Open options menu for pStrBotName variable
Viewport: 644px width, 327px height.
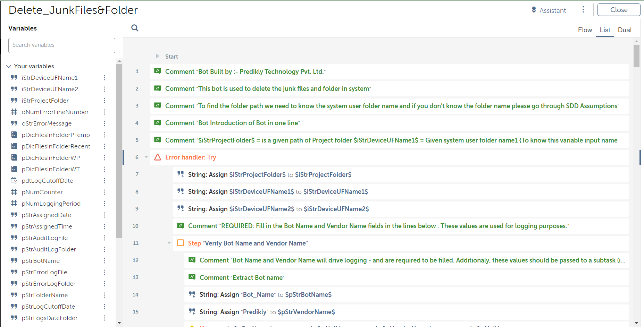[104, 261]
